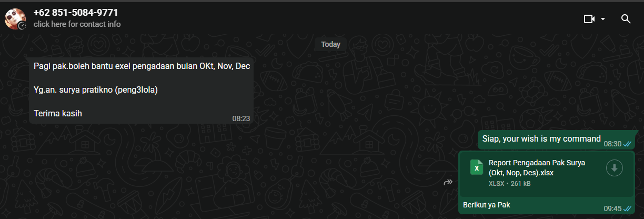Click the Today date label
This screenshot has width=644, height=219.
click(330, 44)
